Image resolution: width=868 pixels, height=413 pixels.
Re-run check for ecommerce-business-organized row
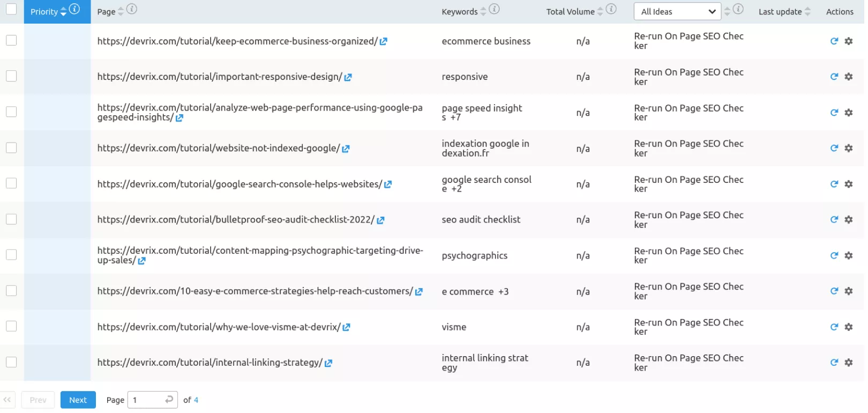pyautogui.click(x=834, y=41)
